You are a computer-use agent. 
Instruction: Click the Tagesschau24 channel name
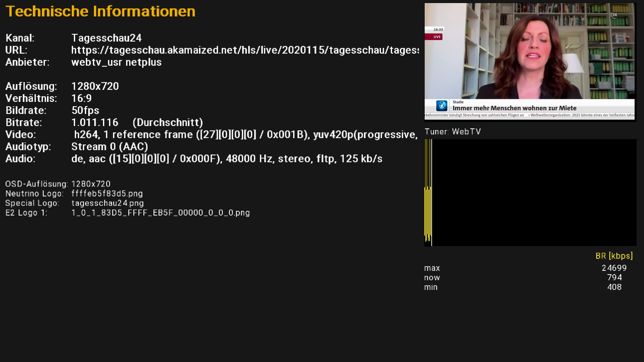tap(106, 38)
